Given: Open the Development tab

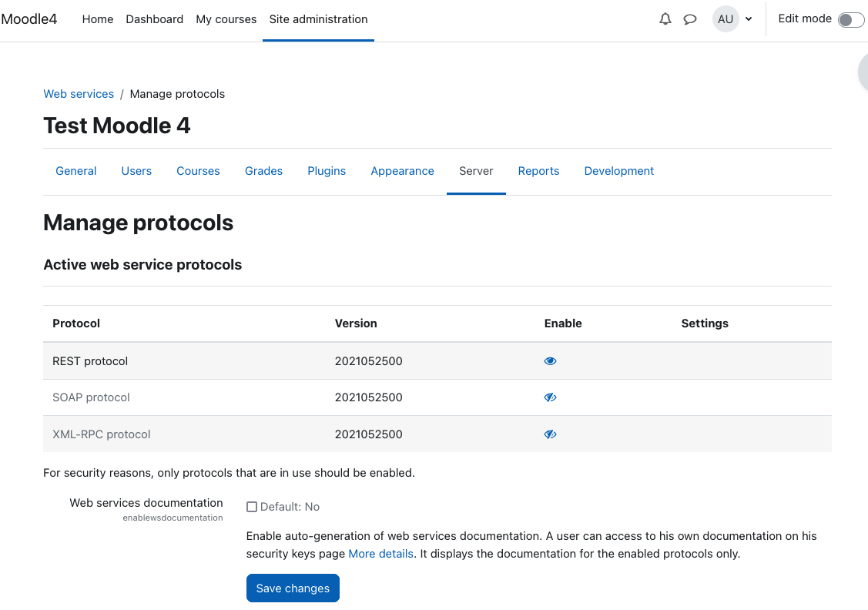Looking at the screenshot, I should click(x=619, y=171).
